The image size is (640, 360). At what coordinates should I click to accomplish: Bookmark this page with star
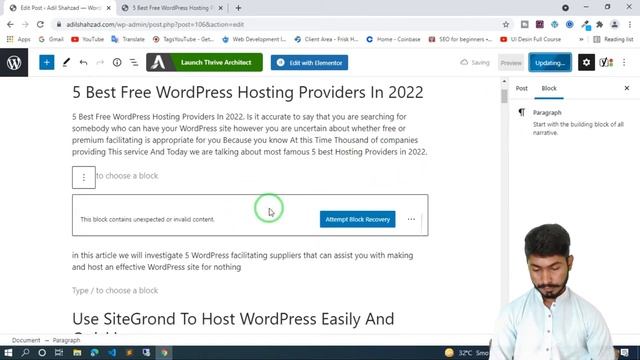[x=506, y=24]
